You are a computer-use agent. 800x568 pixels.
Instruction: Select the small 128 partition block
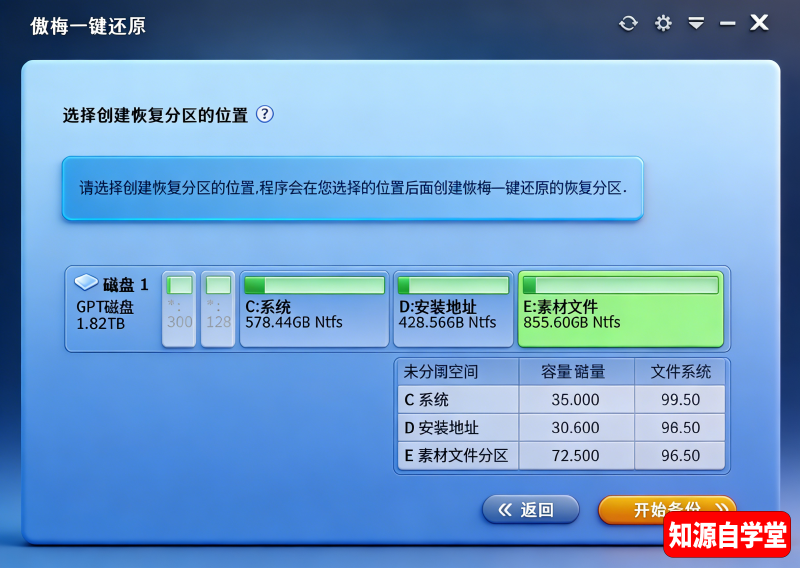[217, 309]
